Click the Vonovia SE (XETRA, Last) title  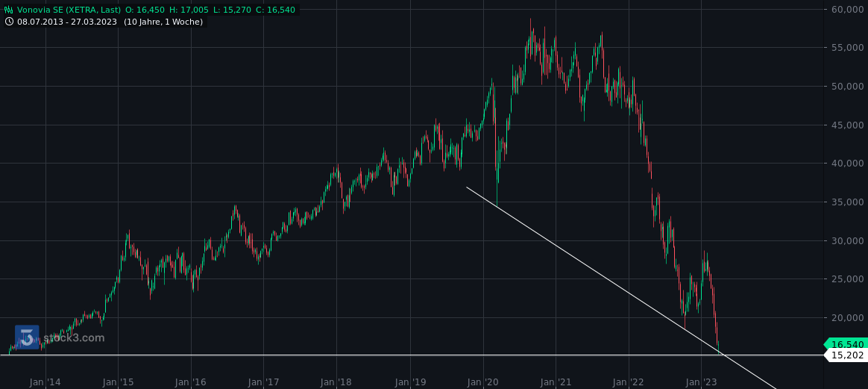click(x=69, y=10)
